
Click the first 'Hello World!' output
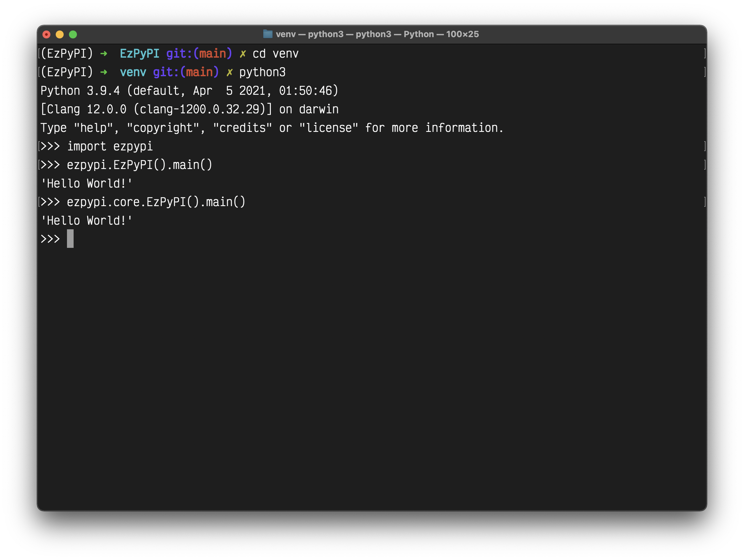click(87, 184)
